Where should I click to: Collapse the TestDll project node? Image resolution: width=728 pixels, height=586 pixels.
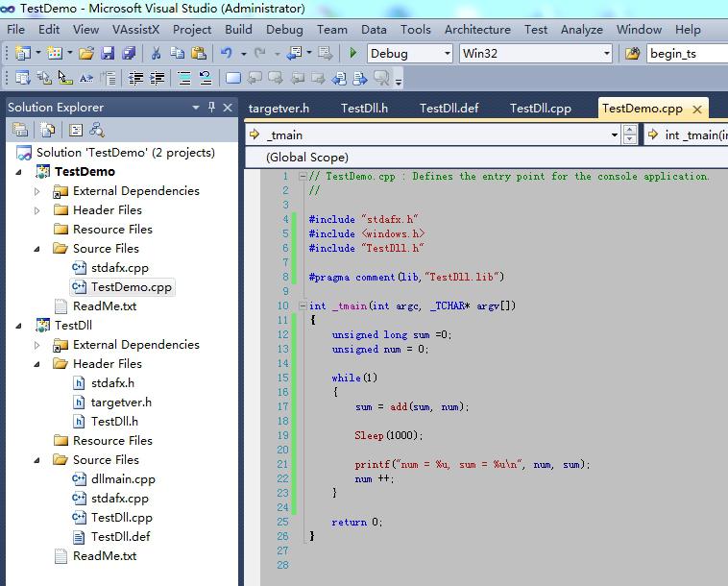click(x=18, y=326)
